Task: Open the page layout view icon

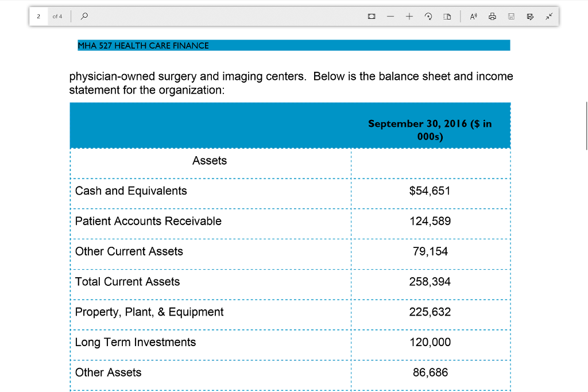Action: coord(447,16)
